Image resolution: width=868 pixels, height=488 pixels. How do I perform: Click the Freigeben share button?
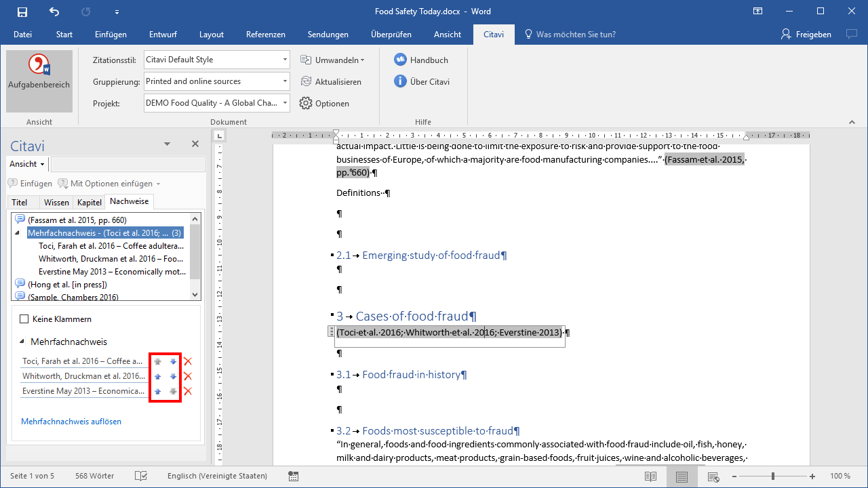pyautogui.click(x=806, y=35)
